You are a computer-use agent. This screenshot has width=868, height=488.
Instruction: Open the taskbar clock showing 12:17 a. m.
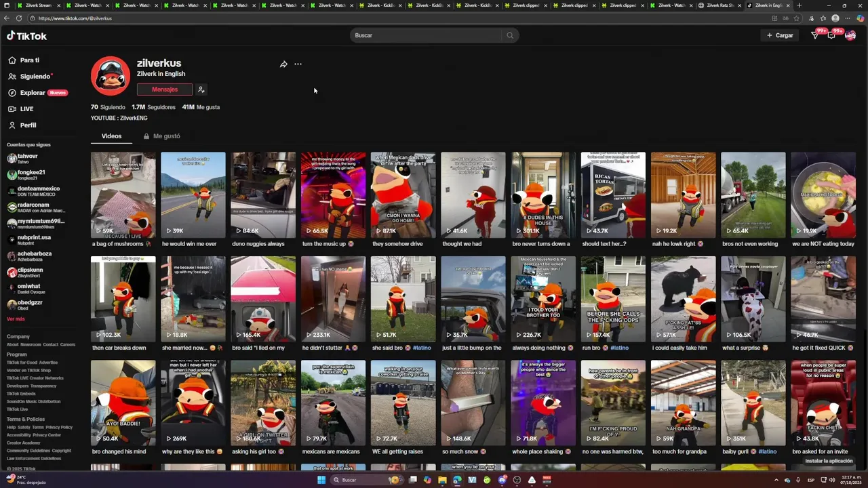(x=851, y=480)
